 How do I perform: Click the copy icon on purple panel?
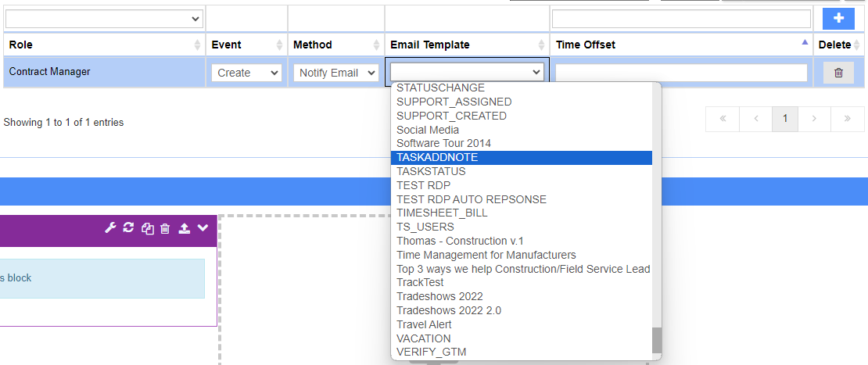coord(147,228)
